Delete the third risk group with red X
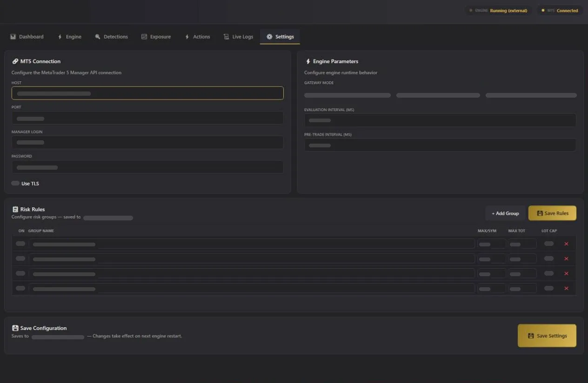This screenshot has height=383, width=588. tap(566, 273)
